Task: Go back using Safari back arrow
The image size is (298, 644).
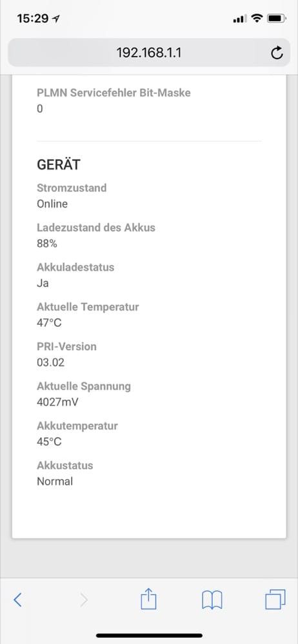Action: [x=17, y=600]
